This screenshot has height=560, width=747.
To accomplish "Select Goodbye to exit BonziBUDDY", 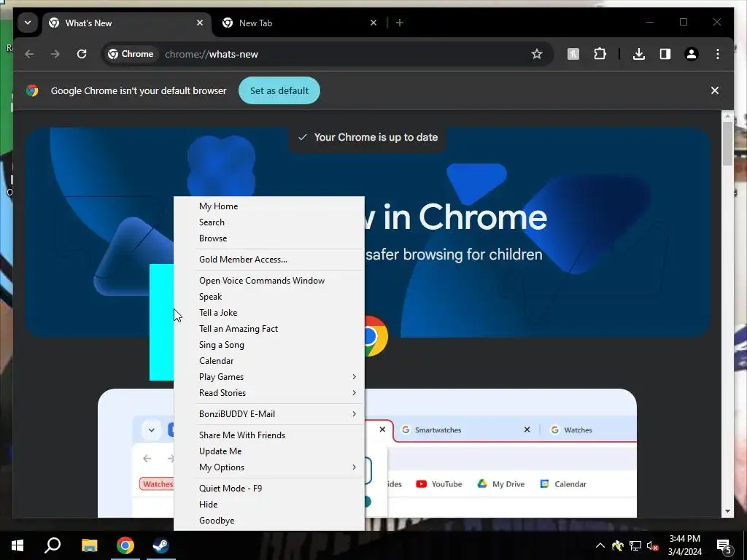I will [x=269, y=521].
